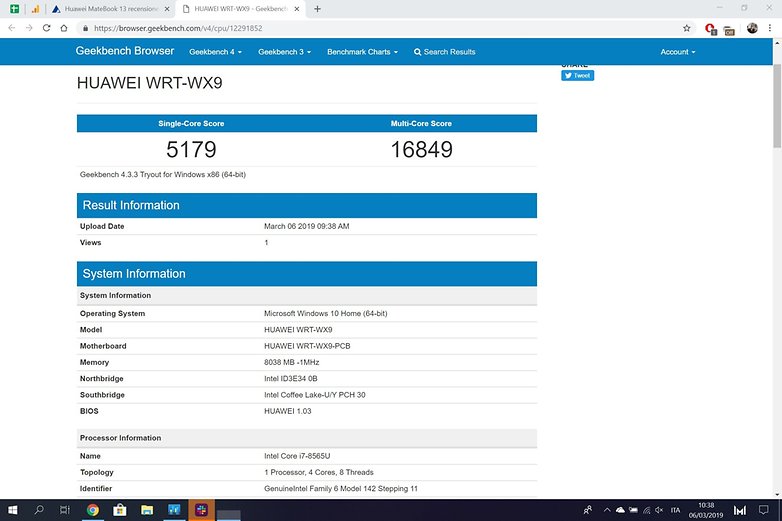Change ITA keyboard input language
This screenshot has height=521, width=782.
point(675,510)
